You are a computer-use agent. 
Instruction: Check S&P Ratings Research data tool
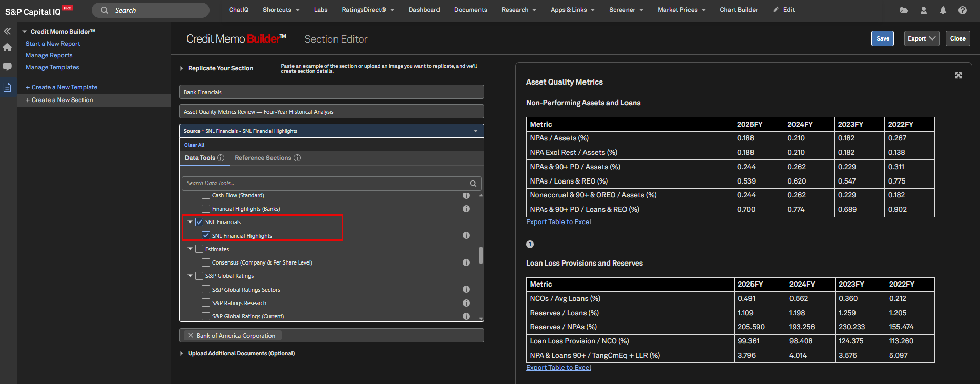pyautogui.click(x=206, y=302)
